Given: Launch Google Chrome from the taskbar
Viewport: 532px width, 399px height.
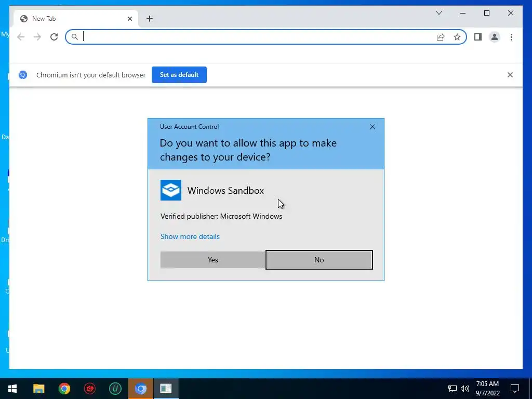Looking at the screenshot, I should (x=64, y=389).
